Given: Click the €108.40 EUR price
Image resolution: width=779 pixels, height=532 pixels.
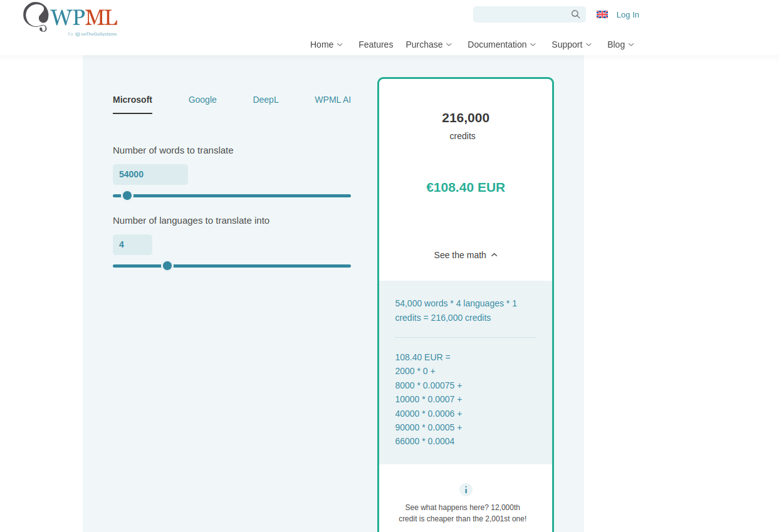Looking at the screenshot, I should click(466, 187).
